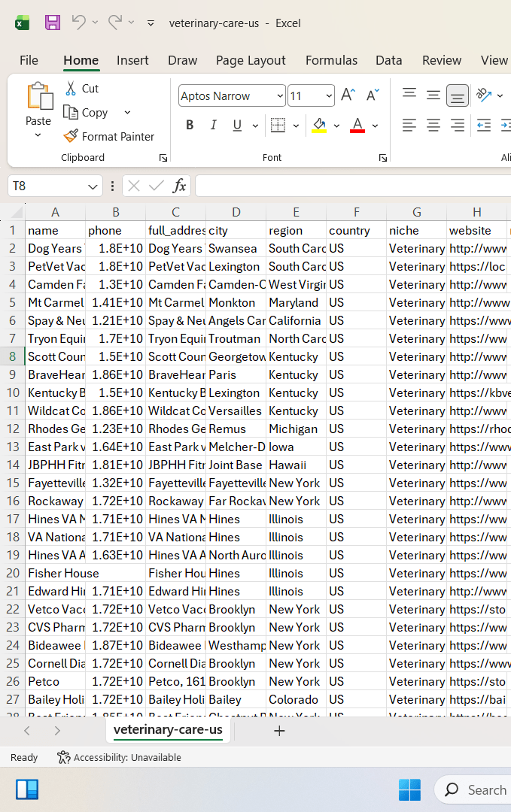Expand the Borders dropdown arrow
The height and width of the screenshot is (812, 511).
(296, 126)
